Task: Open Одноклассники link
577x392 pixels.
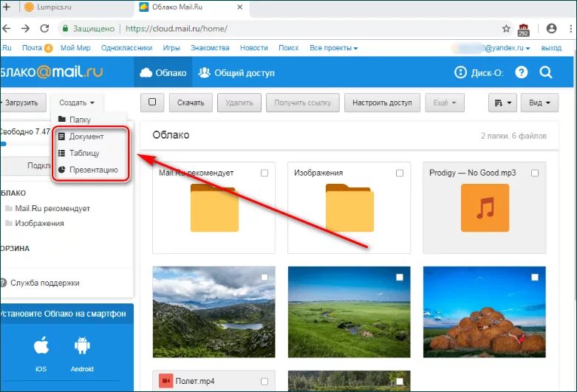Action: coord(126,48)
